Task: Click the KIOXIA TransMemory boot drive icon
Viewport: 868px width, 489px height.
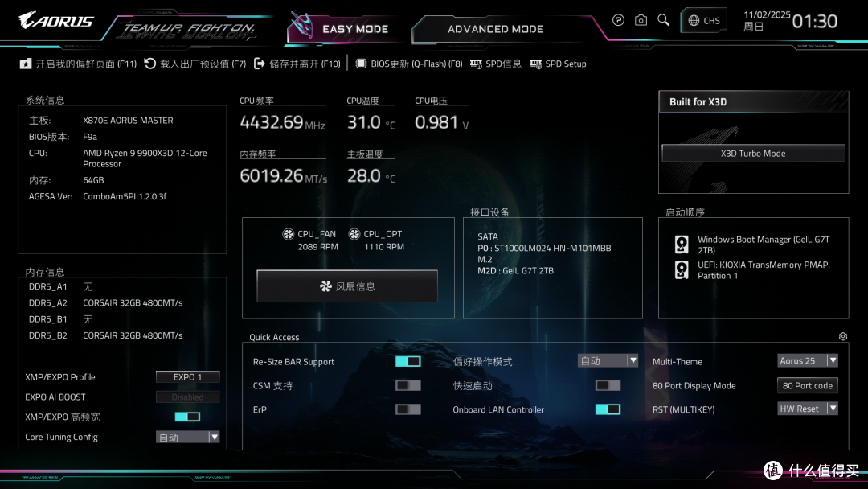Action: [x=682, y=269]
